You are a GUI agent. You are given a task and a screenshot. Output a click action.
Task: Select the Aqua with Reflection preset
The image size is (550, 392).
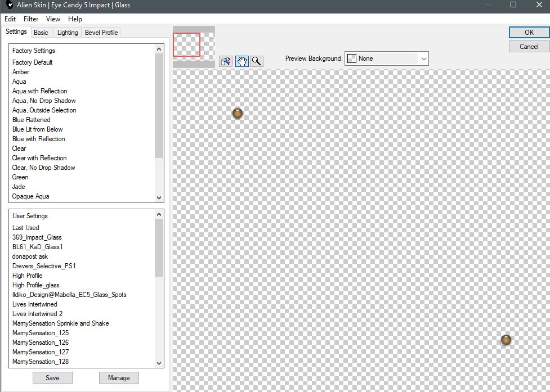39,91
